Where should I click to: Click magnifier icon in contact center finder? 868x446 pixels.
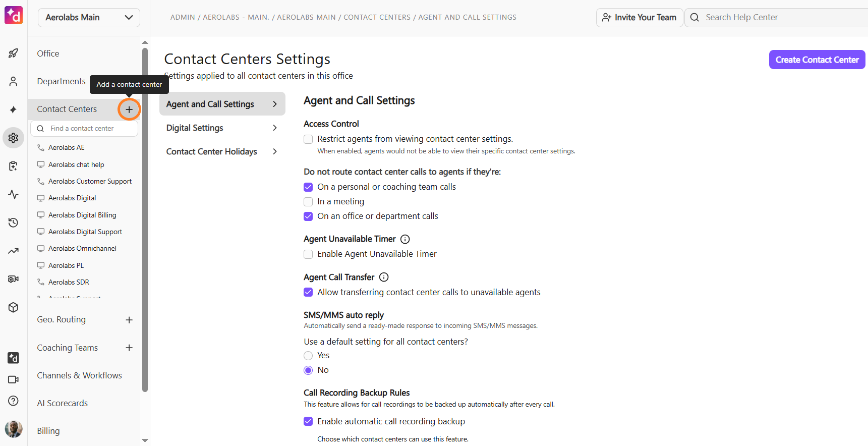click(40, 129)
